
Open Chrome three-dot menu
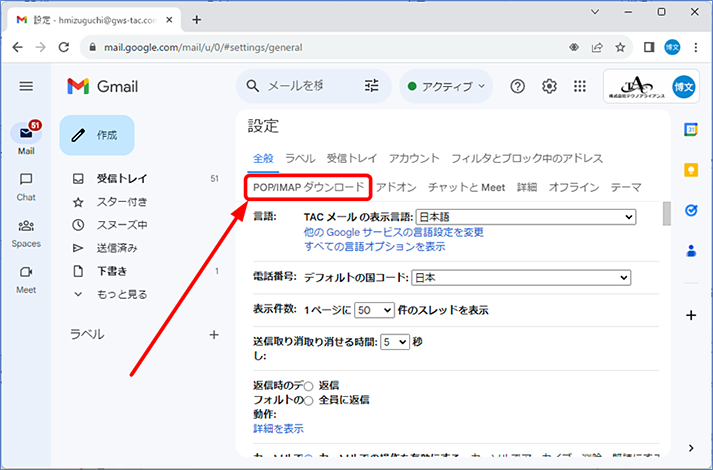point(696,47)
